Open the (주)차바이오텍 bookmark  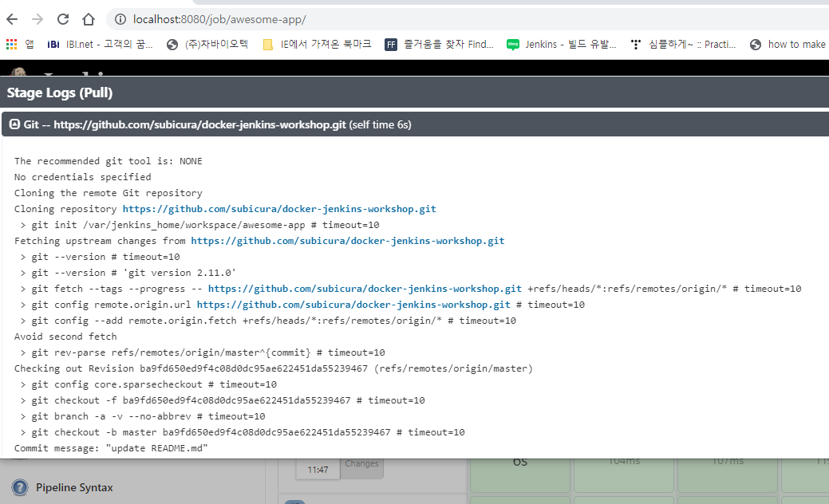(207, 45)
